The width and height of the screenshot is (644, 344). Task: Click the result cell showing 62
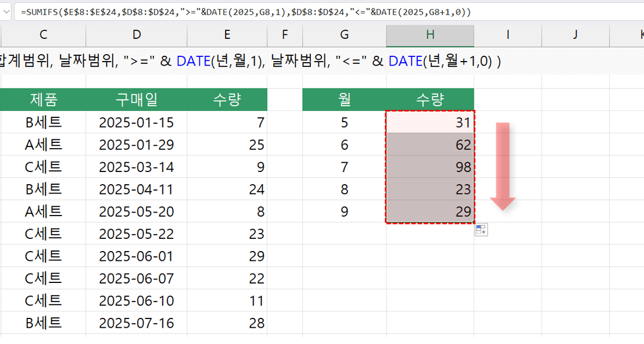pyautogui.click(x=430, y=145)
